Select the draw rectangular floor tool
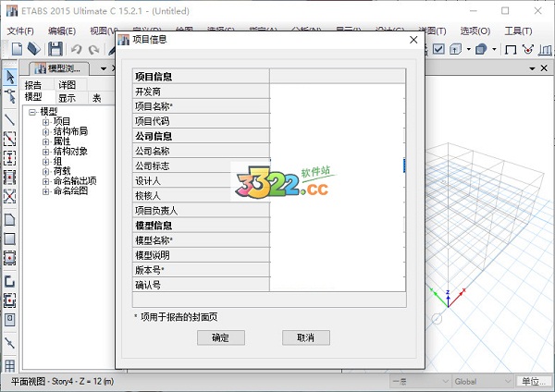This screenshot has width=555, height=392. pyautogui.click(x=9, y=239)
